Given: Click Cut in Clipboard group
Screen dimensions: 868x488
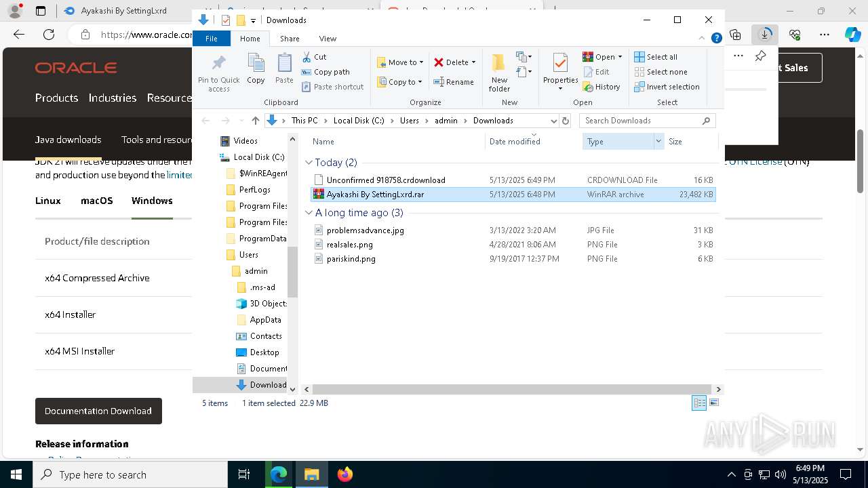Looking at the screenshot, I should (x=314, y=57).
